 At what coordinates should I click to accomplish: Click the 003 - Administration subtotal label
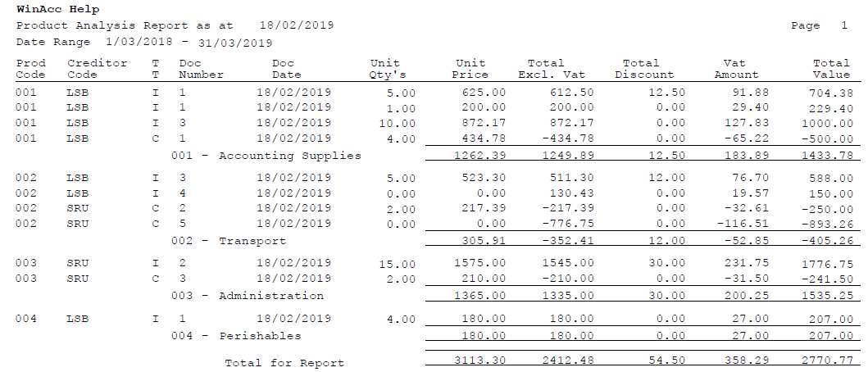[x=248, y=296]
